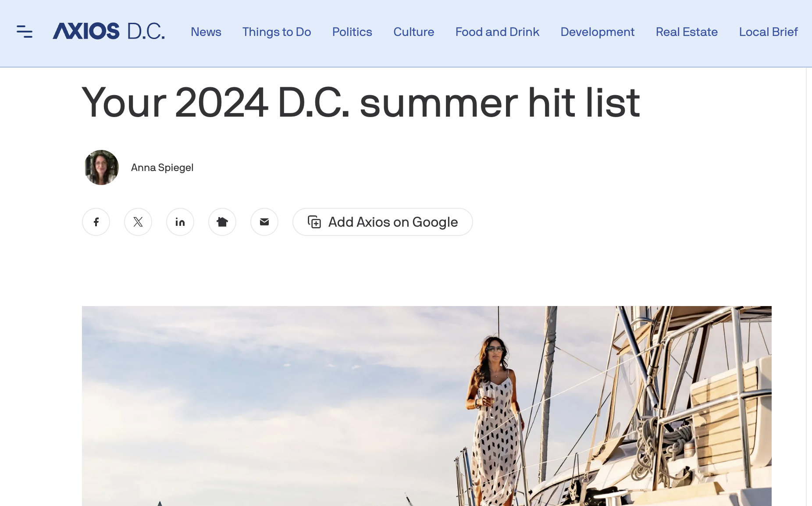This screenshot has width=812, height=506.
Task: Open the hamburger navigation menu
Action: click(x=25, y=32)
